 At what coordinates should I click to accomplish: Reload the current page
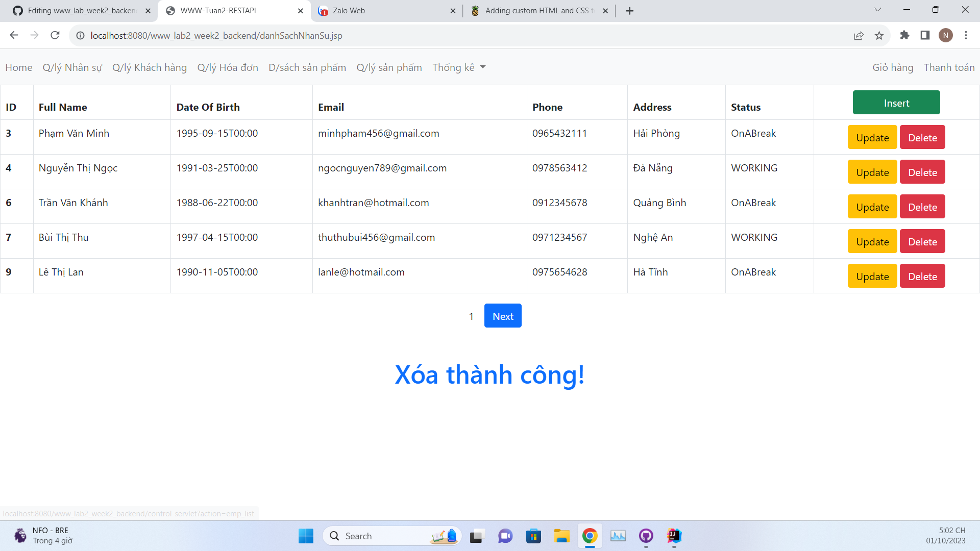(x=55, y=35)
